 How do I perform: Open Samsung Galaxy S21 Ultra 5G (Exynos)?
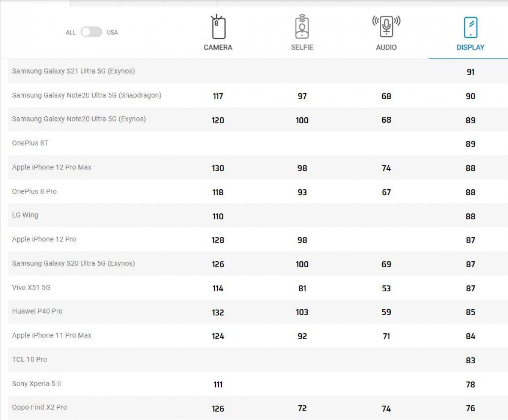pyautogui.click(x=73, y=71)
